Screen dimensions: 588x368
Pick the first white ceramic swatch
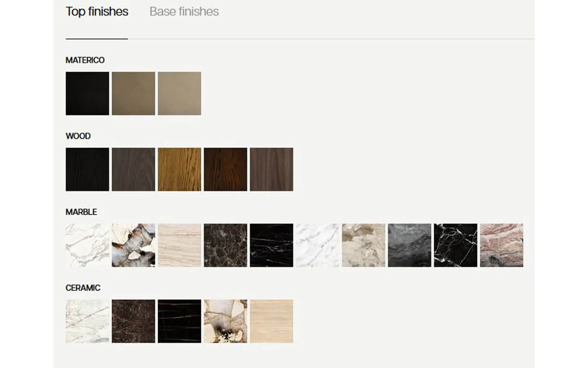(87, 321)
